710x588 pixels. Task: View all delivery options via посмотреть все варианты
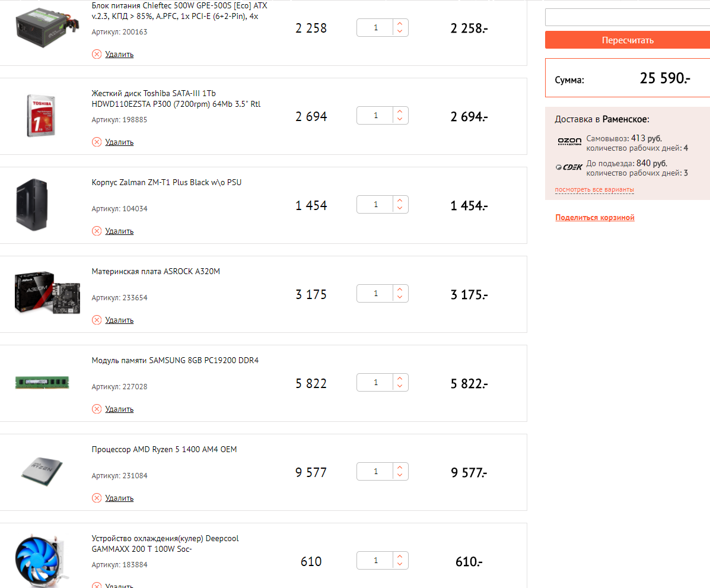pos(594,190)
